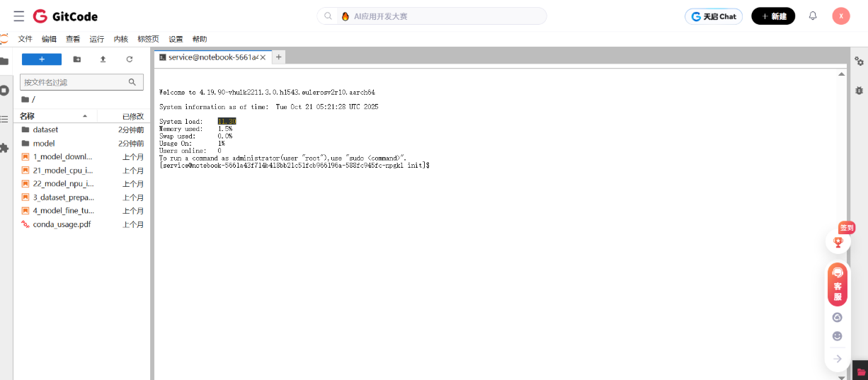Collapse the floating widget with the arrow
The image size is (868, 380).
838,359
